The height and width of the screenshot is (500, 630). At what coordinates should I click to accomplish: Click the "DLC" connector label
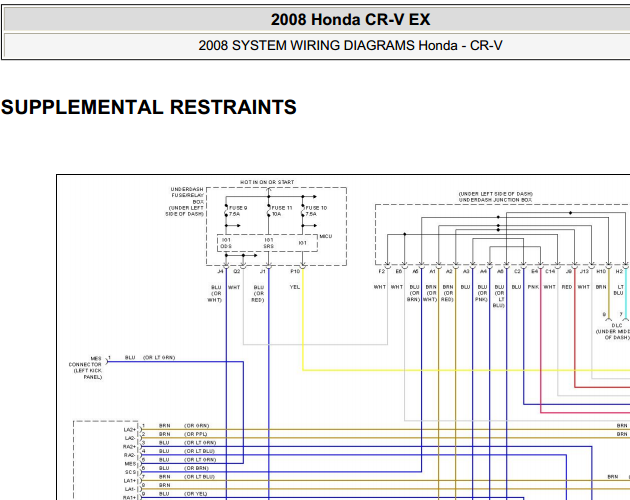617,326
